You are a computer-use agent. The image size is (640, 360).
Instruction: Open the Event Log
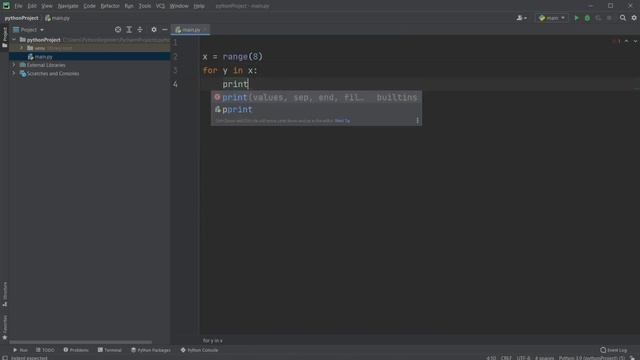coord(613,350)
